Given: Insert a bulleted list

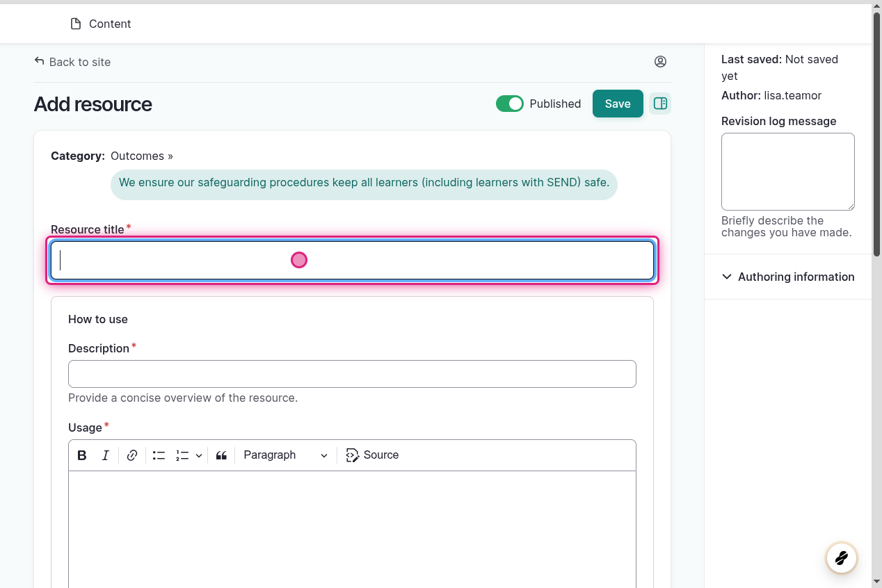Looking at the screenshot, I should (159, 455).
